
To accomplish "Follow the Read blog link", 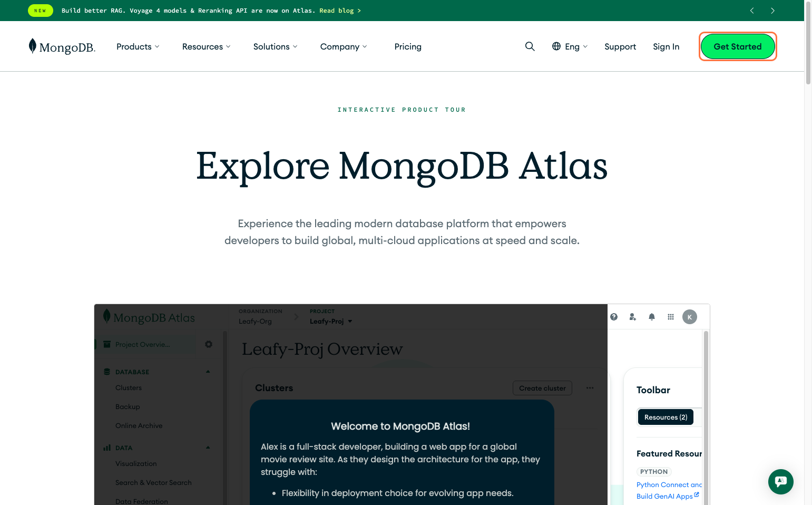I will (340, 11).
